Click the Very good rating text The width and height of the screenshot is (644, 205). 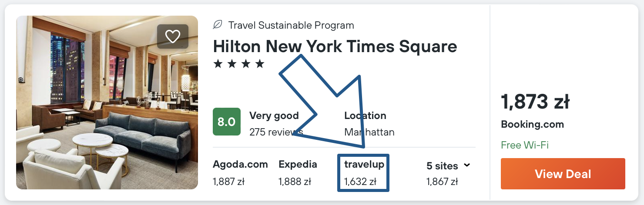(x=274, y=116)
